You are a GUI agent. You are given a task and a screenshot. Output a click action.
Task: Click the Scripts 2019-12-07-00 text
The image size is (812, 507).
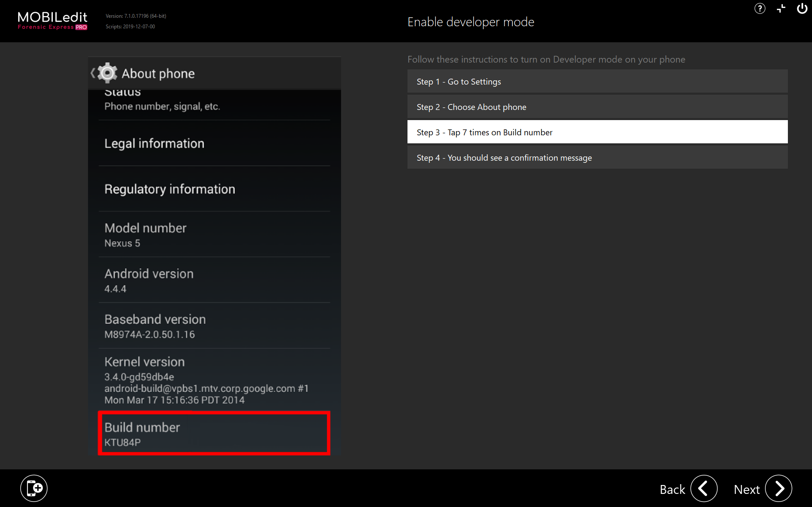coord(130,27)
